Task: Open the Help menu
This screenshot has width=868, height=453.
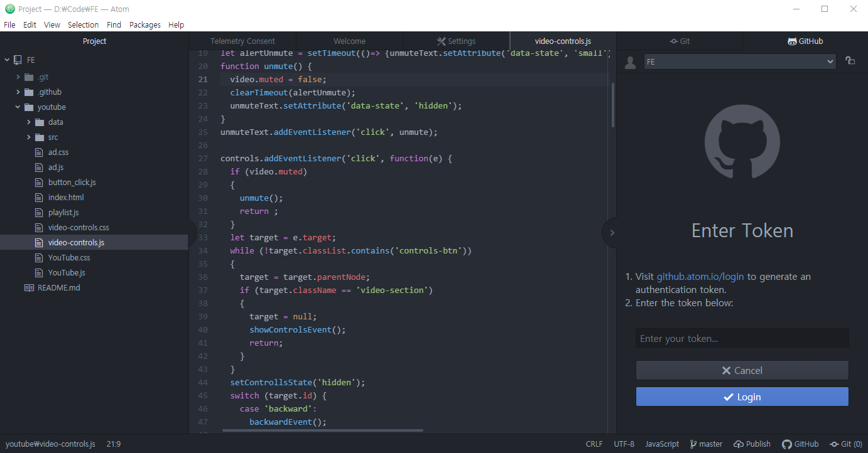Action: [176, 25]
